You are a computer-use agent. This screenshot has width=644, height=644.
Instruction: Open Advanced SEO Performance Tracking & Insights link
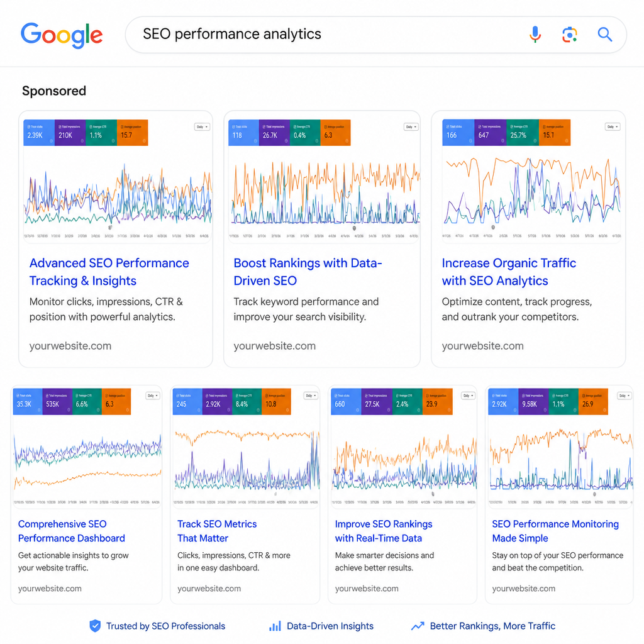coord(109,272)
